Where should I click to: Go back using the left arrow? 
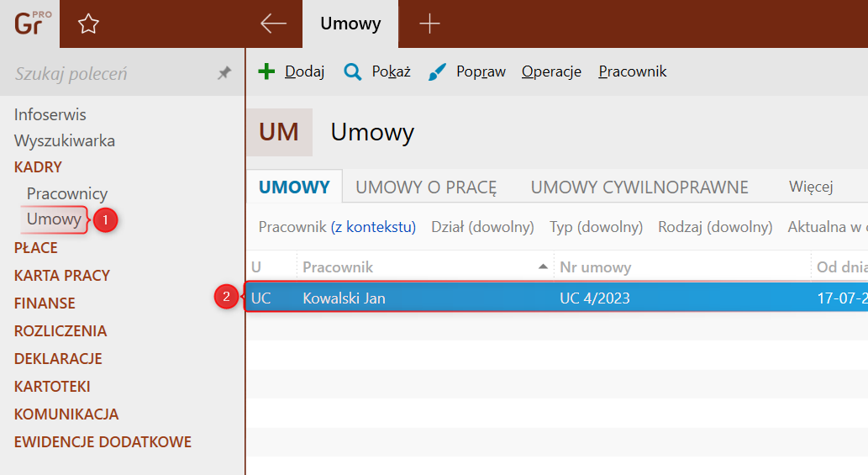coord(273,24)
